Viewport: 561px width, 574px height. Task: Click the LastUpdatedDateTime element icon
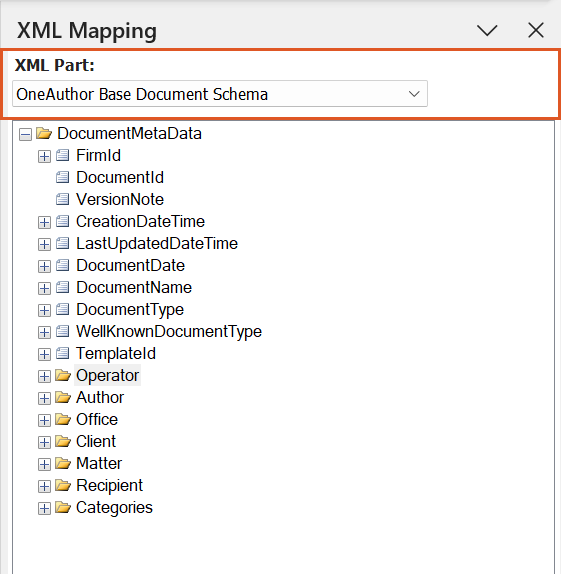coord(63,243)
